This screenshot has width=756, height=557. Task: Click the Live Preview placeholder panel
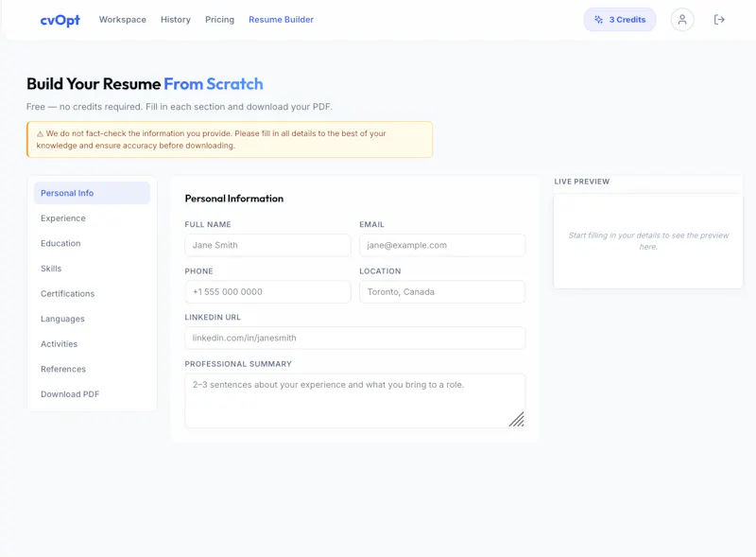pos(648,241)
